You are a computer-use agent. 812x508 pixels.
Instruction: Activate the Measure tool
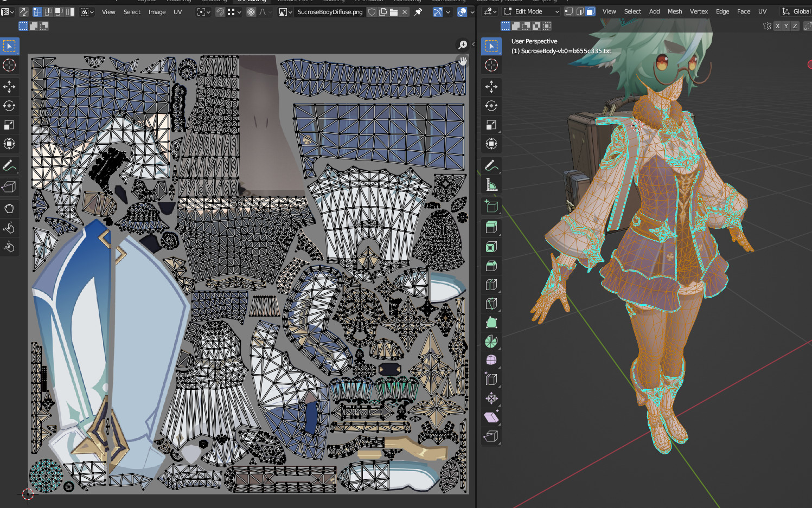(491, 184)
